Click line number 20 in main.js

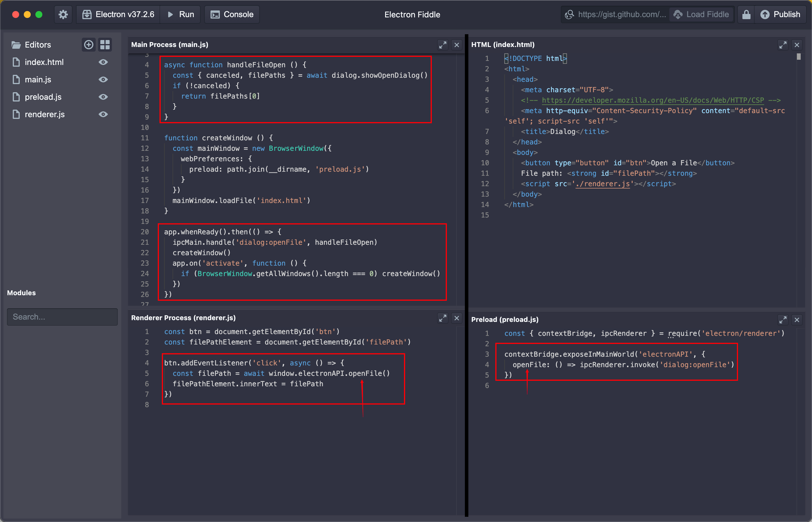[145, 232]
